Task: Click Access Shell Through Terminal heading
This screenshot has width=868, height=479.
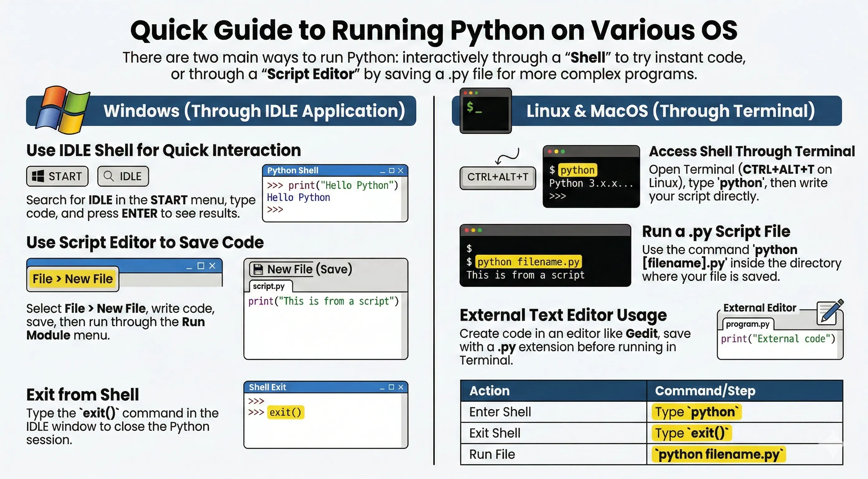Action: [x=752, y=151]
